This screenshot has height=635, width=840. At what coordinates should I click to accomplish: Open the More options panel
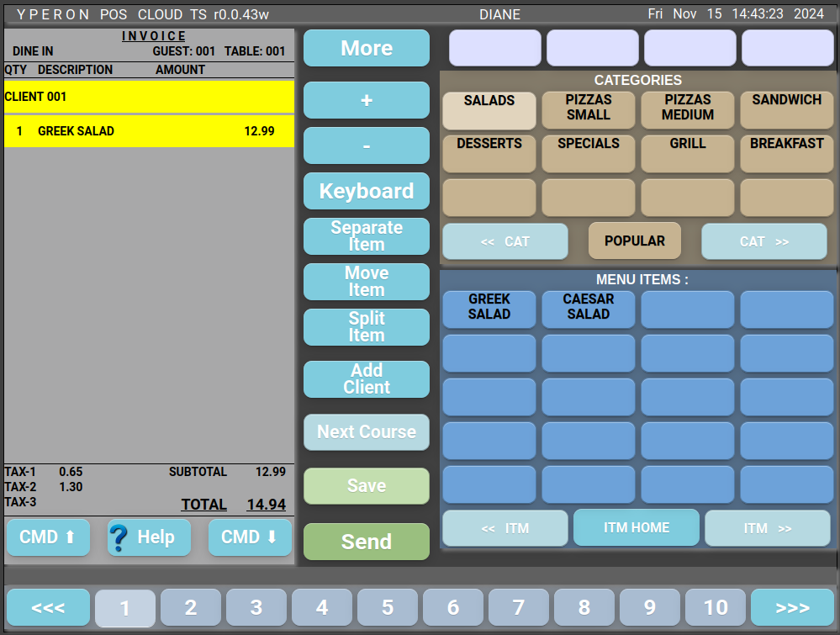point(366,49)
